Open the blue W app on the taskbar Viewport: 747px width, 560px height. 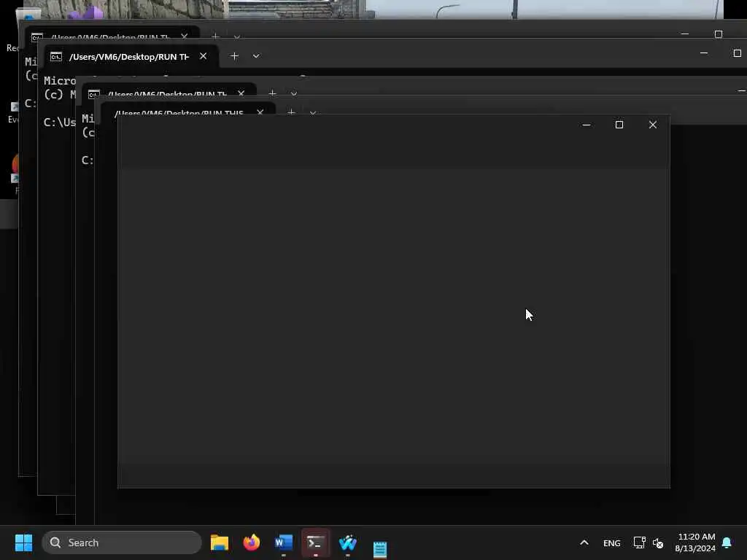[x=348, y=542]
